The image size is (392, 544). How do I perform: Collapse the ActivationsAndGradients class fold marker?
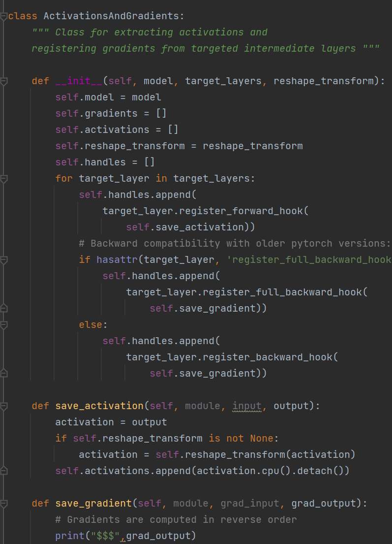click(x=3, y=16)
